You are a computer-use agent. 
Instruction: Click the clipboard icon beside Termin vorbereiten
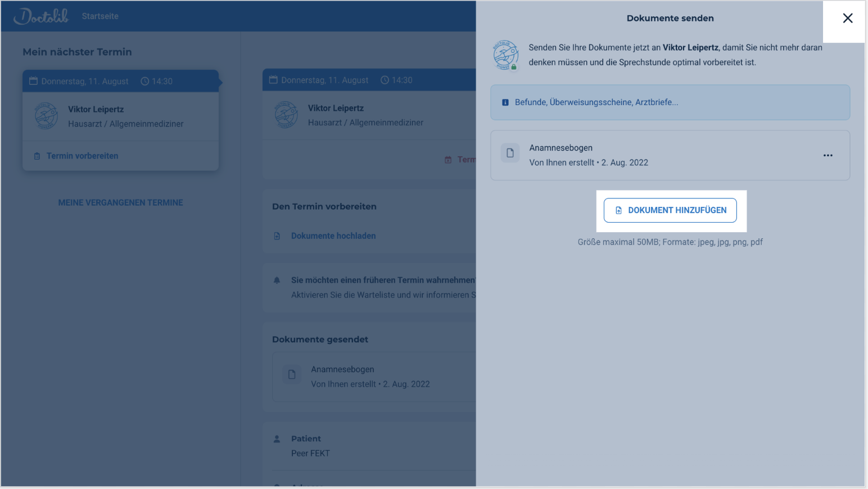coord(37,156)
